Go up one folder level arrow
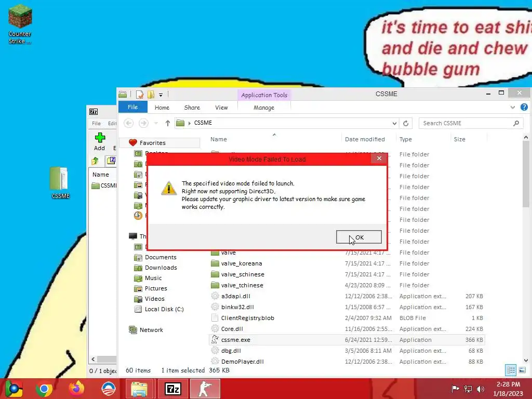 pos(168,123)
